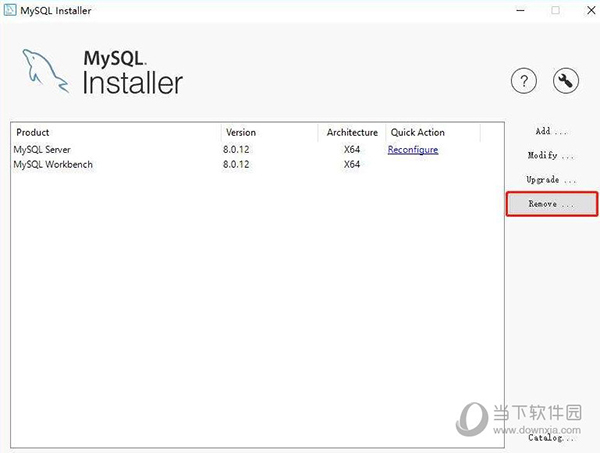Screen dimensions: 600x453
Task: Click the Quick Action column header
Action: click(433, 132)
